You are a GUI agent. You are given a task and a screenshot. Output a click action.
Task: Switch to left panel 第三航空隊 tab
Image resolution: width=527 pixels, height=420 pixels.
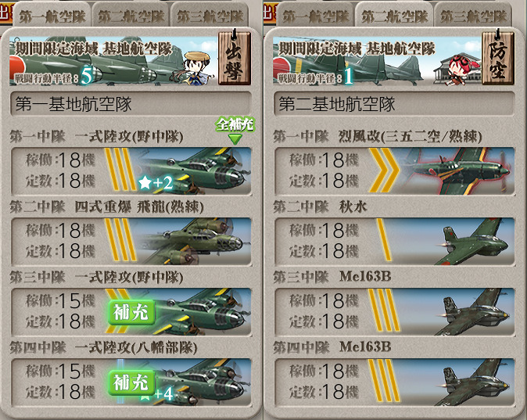[210, 16]
